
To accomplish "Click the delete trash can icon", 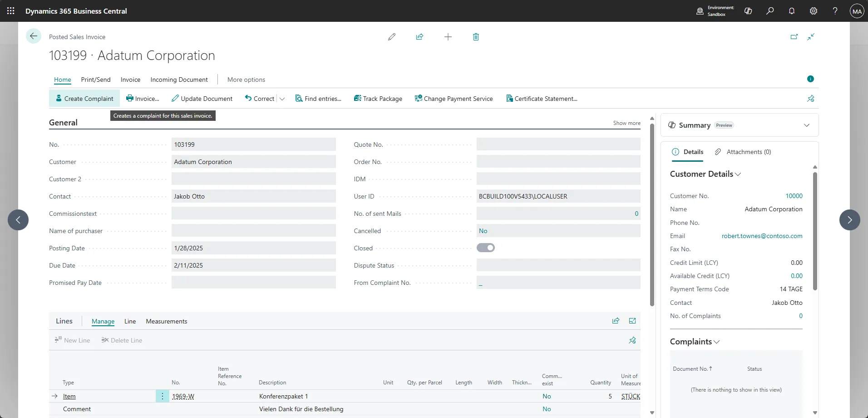I will pyautogui.click(x=476, y=37).
